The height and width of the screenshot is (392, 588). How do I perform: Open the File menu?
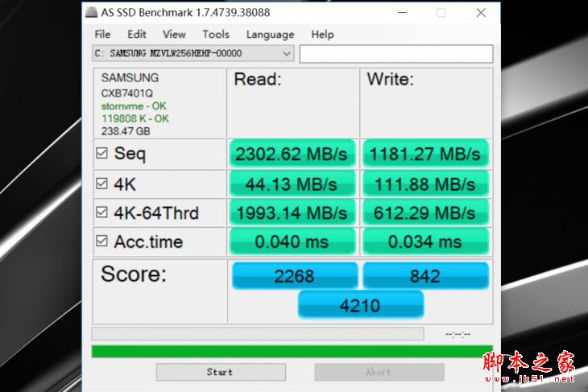102,35
